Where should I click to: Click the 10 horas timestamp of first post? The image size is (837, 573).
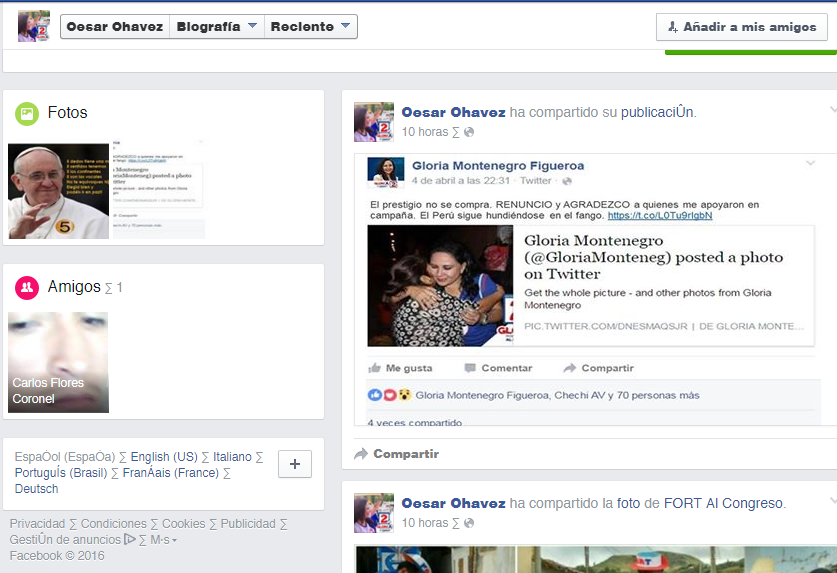pos(425,132)
